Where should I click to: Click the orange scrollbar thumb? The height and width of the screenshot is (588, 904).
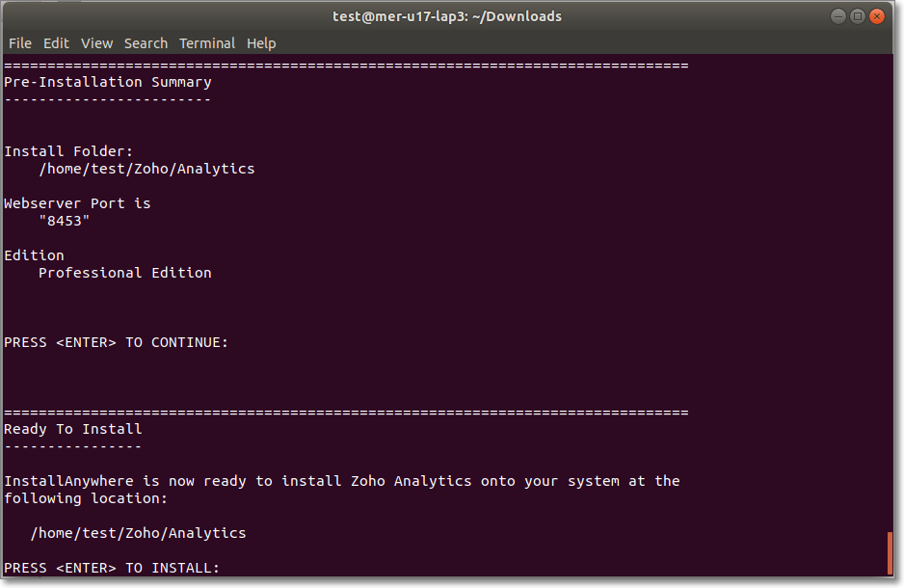[890, 553]
